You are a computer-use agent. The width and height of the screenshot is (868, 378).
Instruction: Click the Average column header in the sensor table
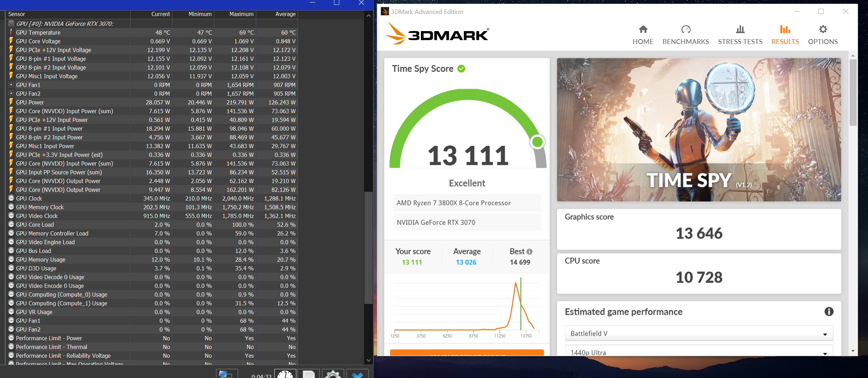coord(277,14)
